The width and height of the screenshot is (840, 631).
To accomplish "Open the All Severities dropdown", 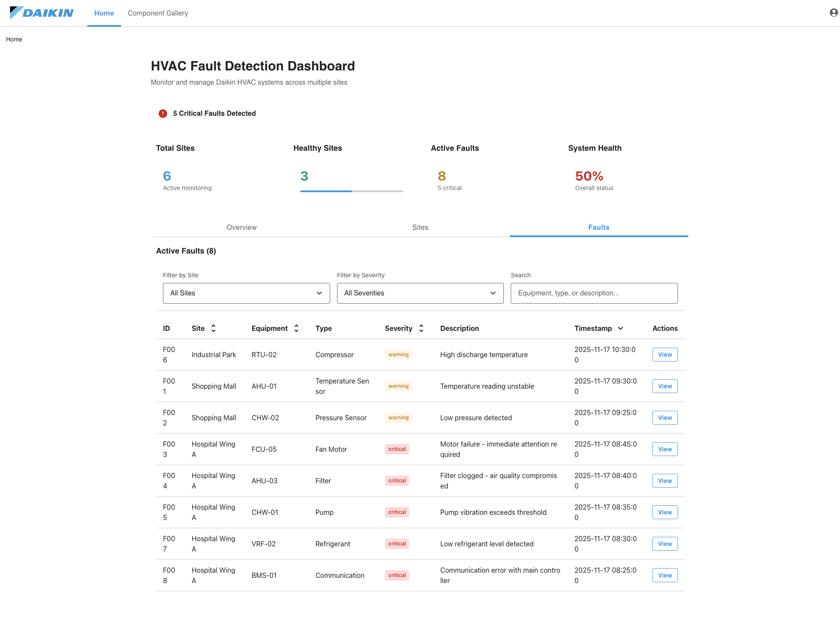I will (420, 293).
